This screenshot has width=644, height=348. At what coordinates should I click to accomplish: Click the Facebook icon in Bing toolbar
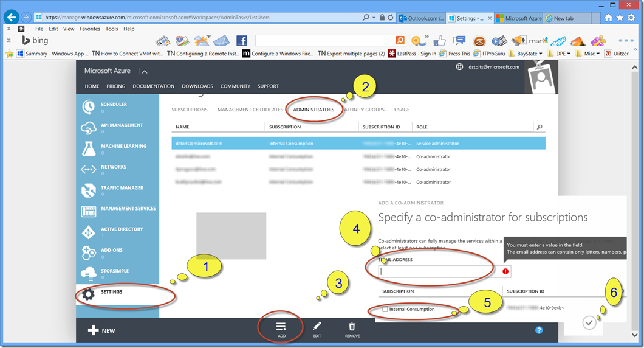pyautogui.click(x=242, y=40)
